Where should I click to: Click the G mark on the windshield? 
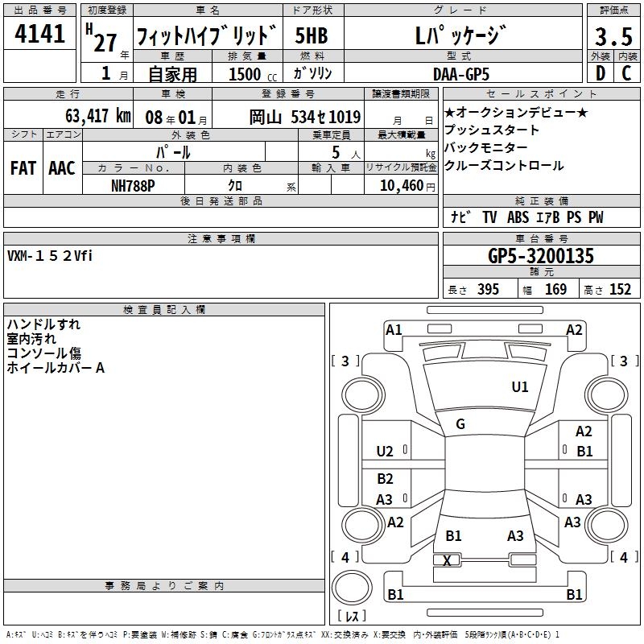click(460, 424)
